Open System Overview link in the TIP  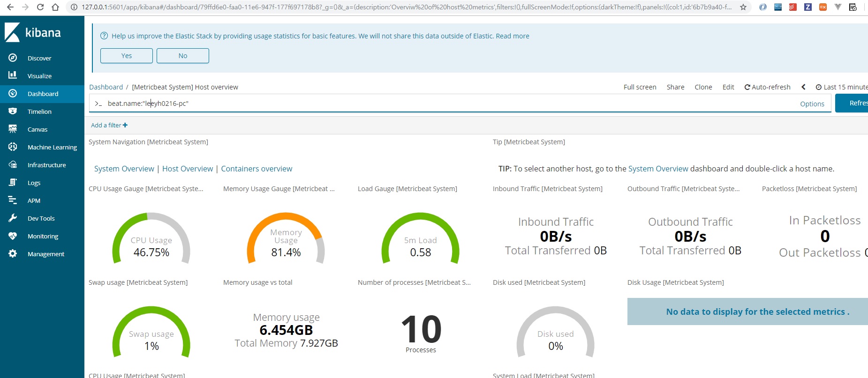[658, 169]
